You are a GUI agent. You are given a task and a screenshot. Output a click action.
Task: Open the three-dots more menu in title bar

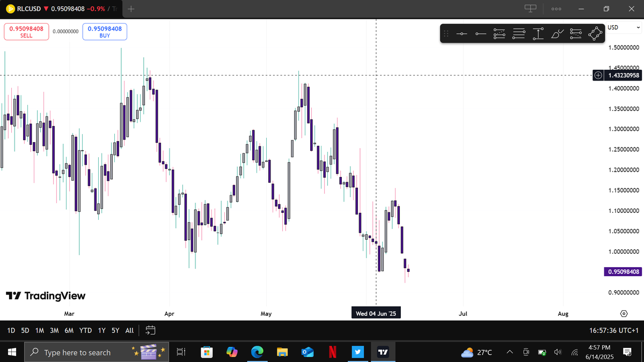[557, 9]
